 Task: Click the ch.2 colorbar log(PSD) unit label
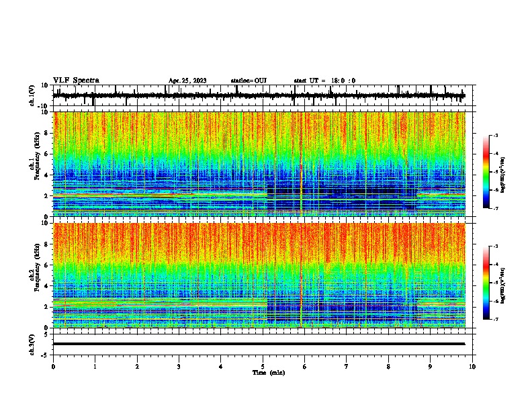[x=503, y=285]
